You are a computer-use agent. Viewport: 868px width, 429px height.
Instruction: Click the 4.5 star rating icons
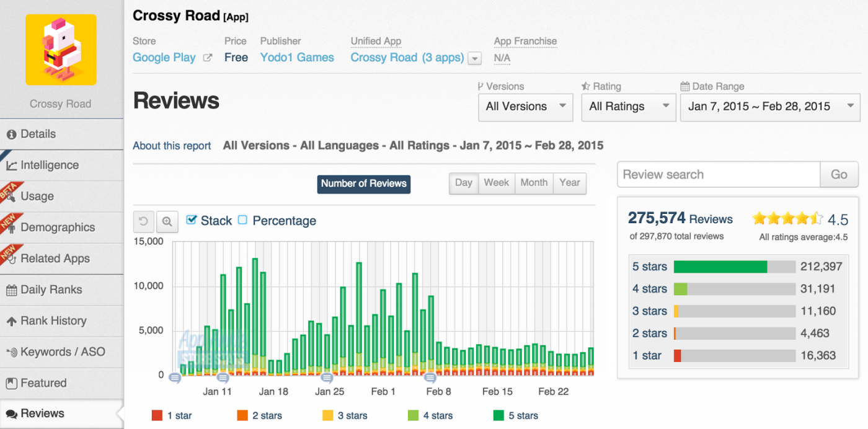pos(787,218)
